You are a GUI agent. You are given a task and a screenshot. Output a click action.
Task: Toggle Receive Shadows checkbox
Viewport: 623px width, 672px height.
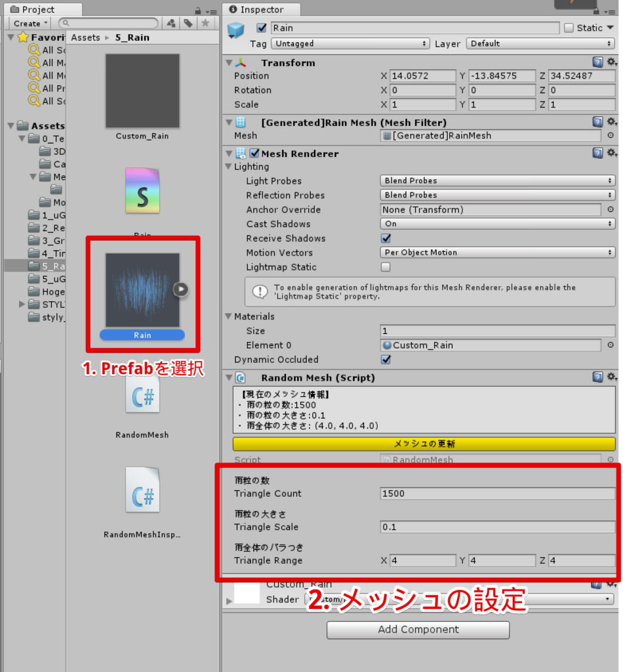coord(386,238)
